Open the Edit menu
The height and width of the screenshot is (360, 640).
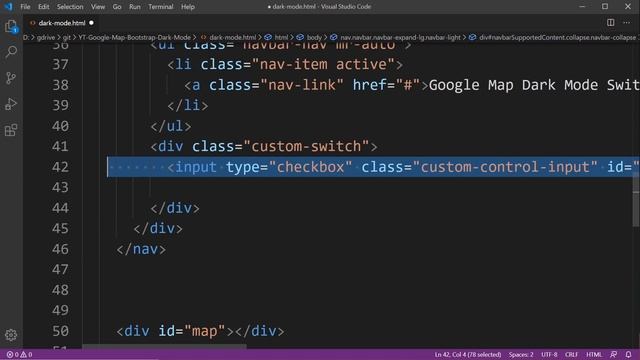[43, 7]
